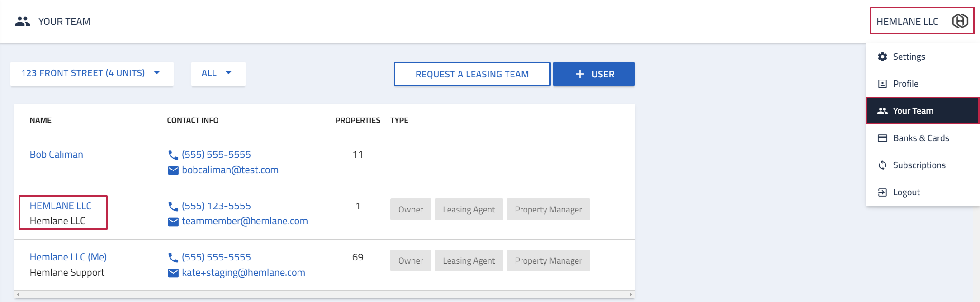Click the Your Team people icon in header
This screenshot has width=980, height=302.
(22, 21)
